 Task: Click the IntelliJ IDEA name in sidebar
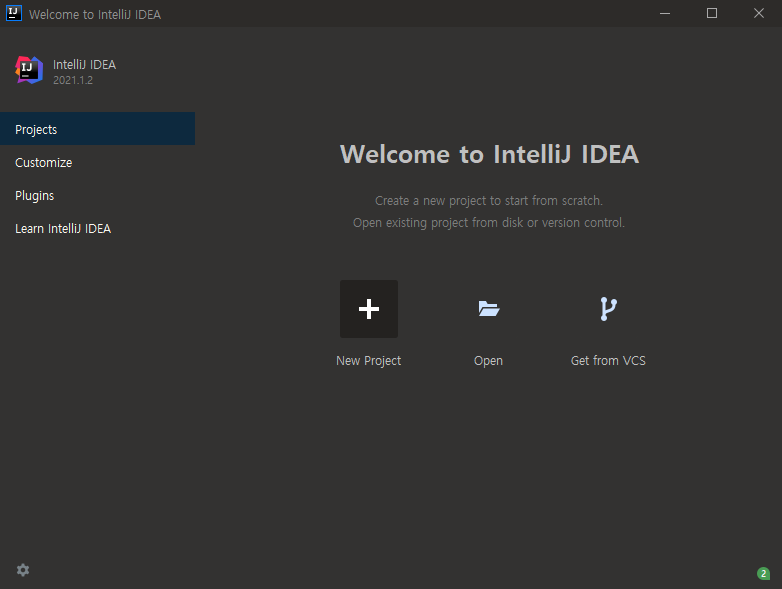tap(84, 64)
